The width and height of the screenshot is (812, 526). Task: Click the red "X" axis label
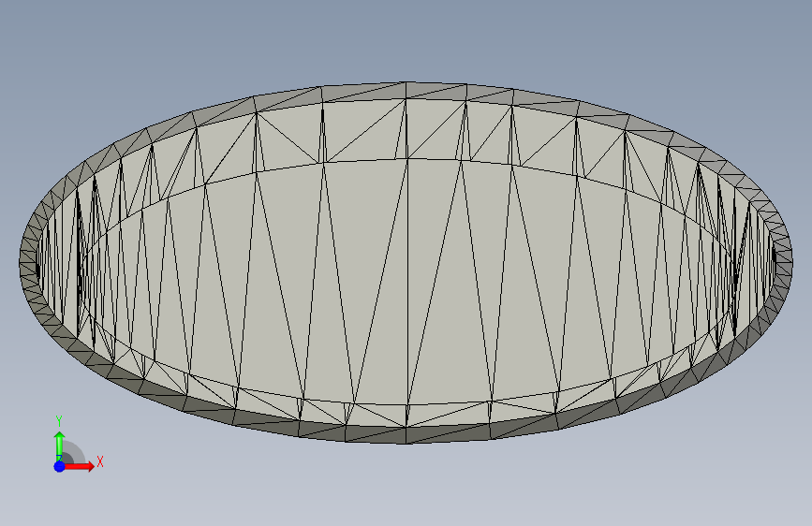coord(100,461)
